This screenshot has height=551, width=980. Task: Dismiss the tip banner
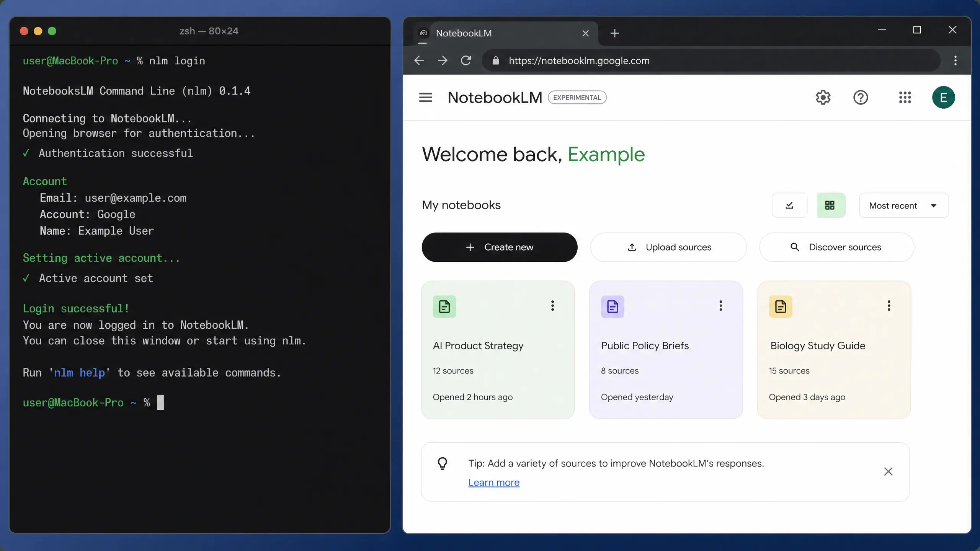click(888, 471)
